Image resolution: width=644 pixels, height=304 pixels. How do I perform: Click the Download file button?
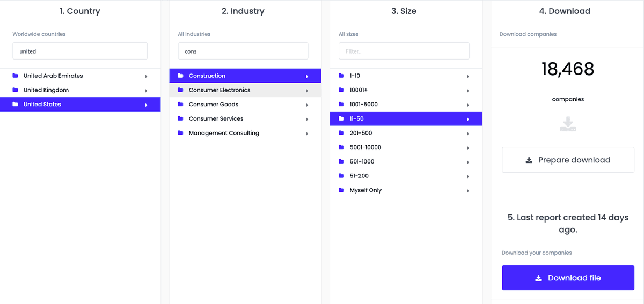[x=568, y=278]
